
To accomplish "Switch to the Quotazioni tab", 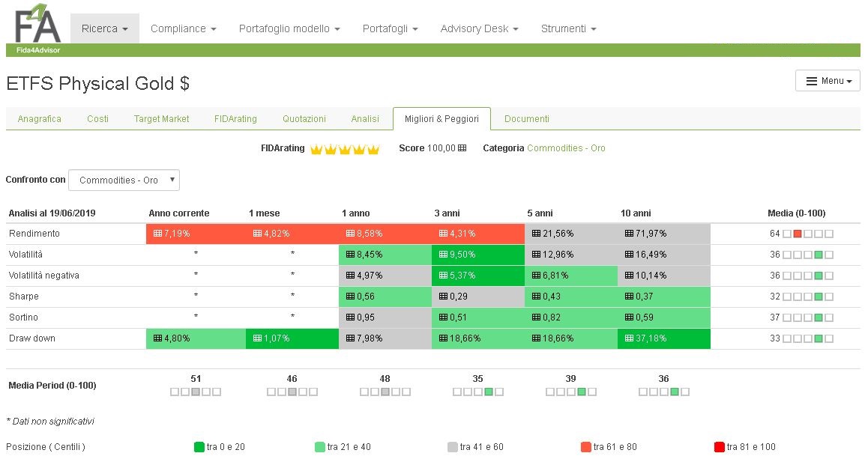I will [x=304, y=119].
